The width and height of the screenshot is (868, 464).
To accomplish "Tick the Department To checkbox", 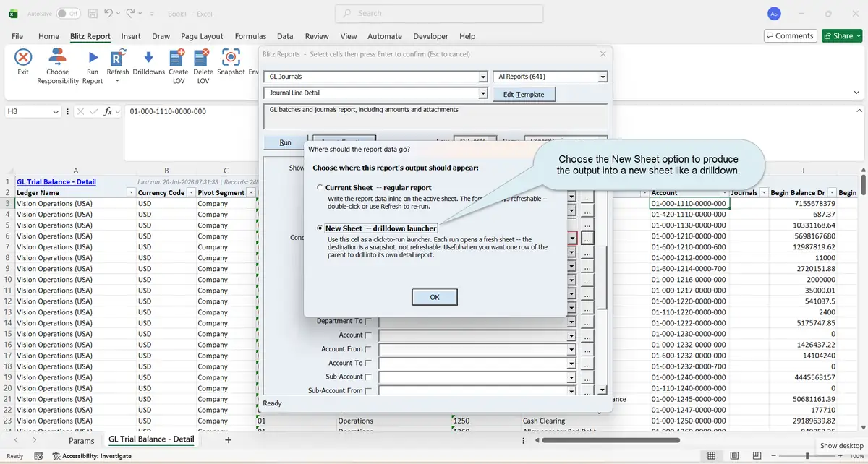I will [x=369, y=321].
